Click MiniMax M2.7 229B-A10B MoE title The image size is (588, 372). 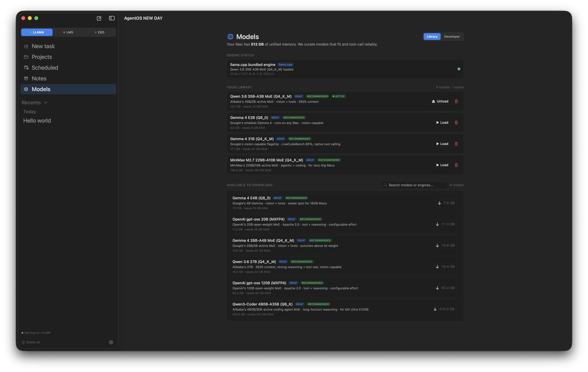[x=266, y=160]
